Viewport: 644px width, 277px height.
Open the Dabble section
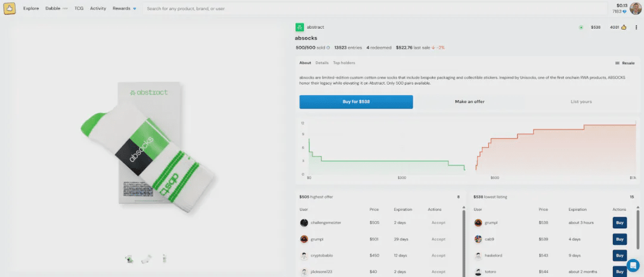click(x=53, y=8)
